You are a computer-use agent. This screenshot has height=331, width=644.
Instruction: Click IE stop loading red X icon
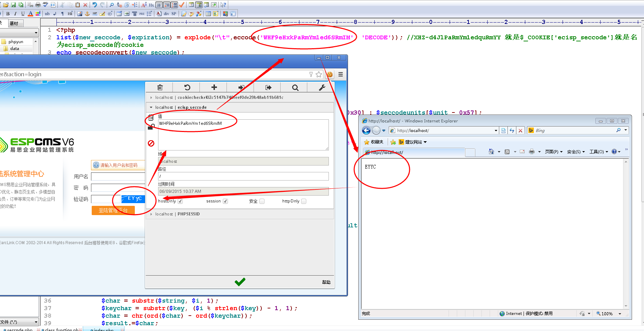pyautogui.click(x=520, y=130)
